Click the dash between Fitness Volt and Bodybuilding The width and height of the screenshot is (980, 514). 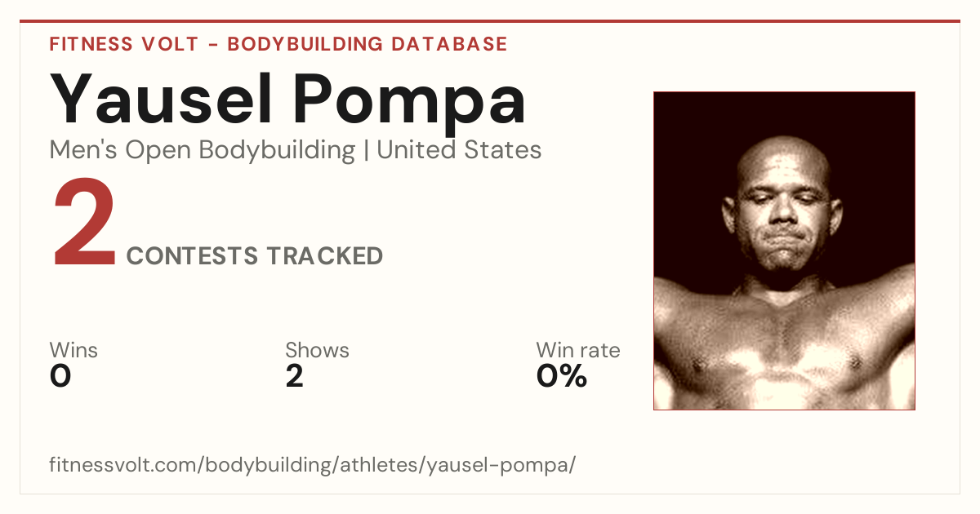(212, 45)
